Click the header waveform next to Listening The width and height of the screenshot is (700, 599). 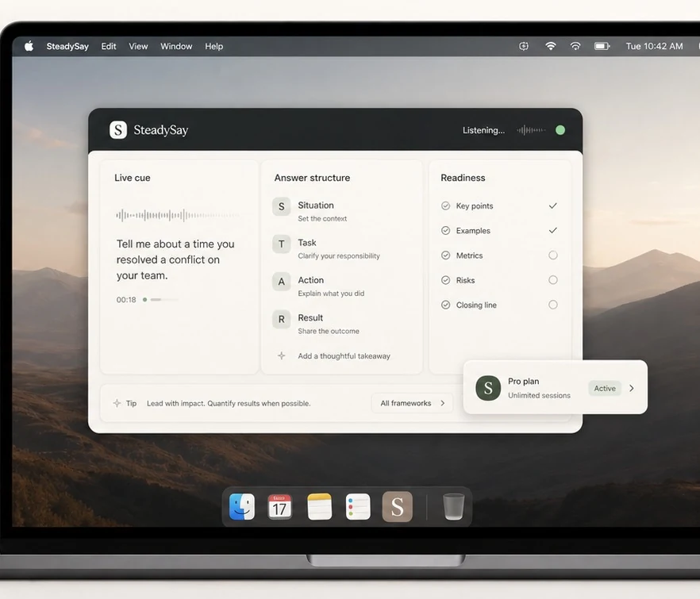click(x=531, y=130)
